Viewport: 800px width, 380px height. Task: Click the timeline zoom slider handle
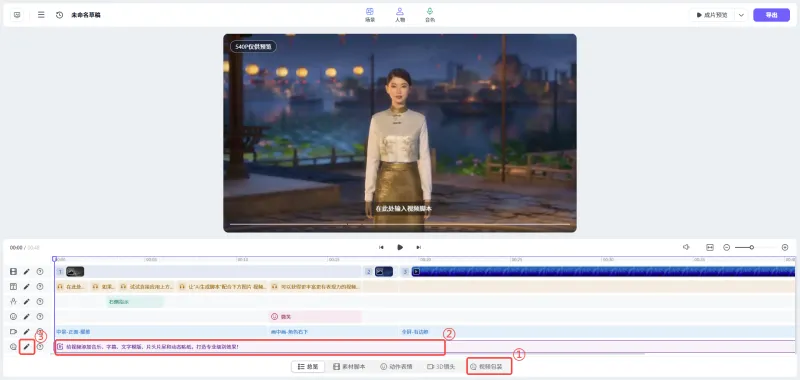[x=752, y=247]
